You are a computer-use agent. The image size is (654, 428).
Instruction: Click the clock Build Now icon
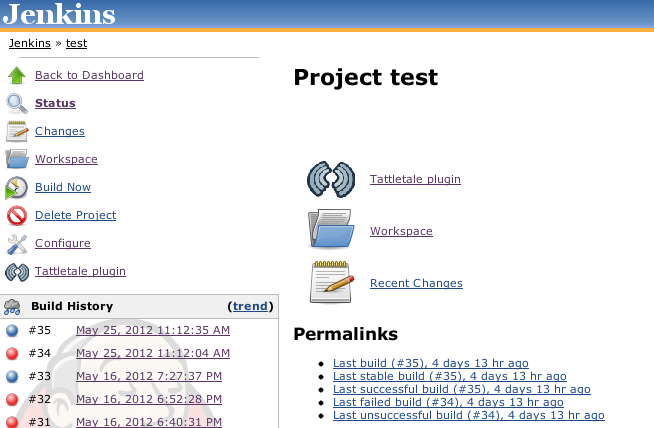17,188
